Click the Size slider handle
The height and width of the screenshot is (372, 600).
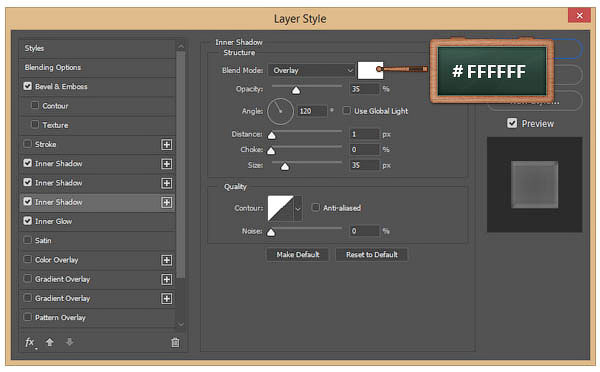(x=285, y=166)
